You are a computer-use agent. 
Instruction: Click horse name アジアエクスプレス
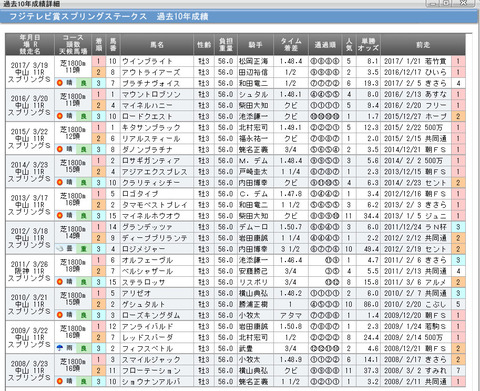154,172
